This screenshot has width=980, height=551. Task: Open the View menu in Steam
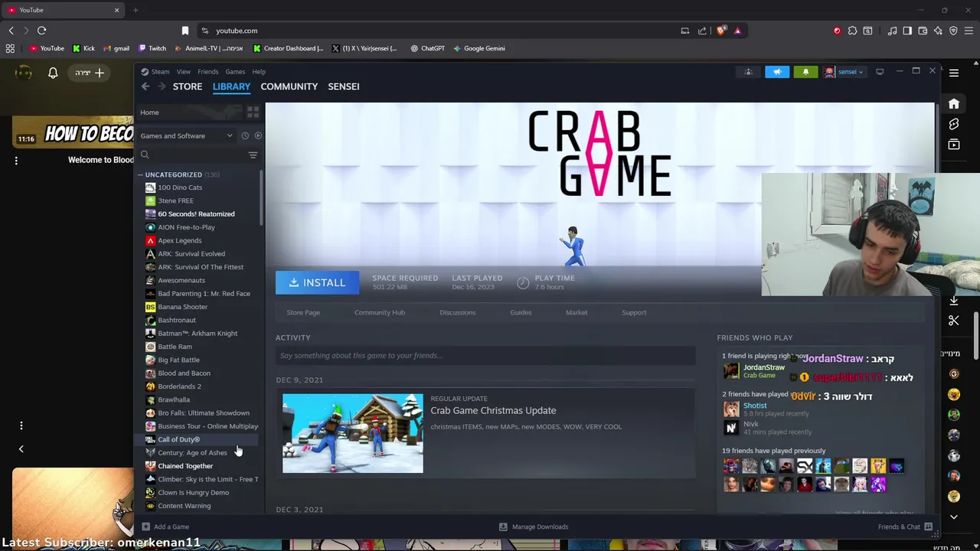coord(184,72)
